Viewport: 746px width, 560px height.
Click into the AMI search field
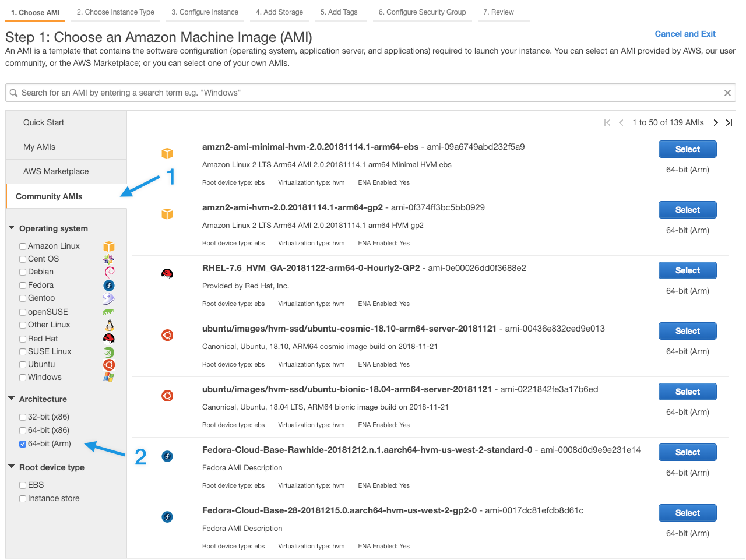click(x=370, y=93)
